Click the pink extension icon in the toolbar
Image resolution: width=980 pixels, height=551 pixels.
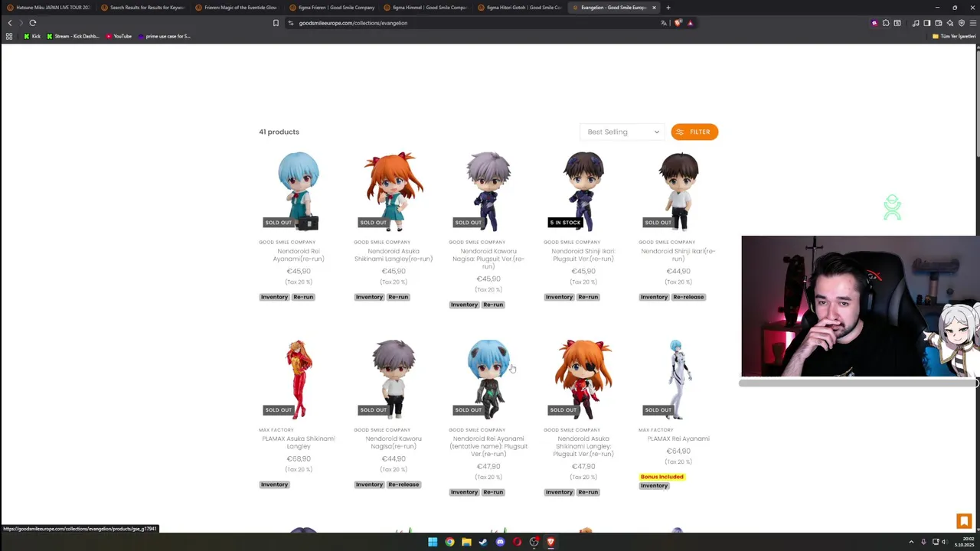[x=874, y=23]
